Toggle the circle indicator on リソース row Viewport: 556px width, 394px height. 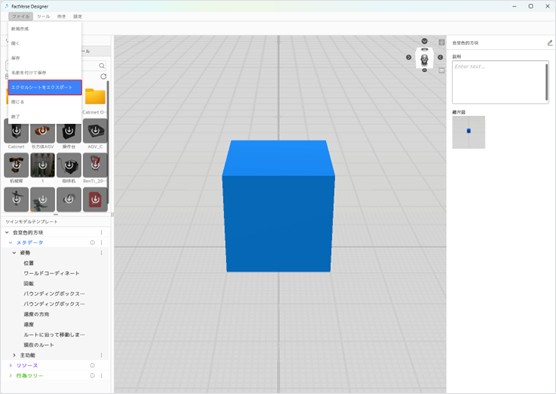[x=92, y=365]
